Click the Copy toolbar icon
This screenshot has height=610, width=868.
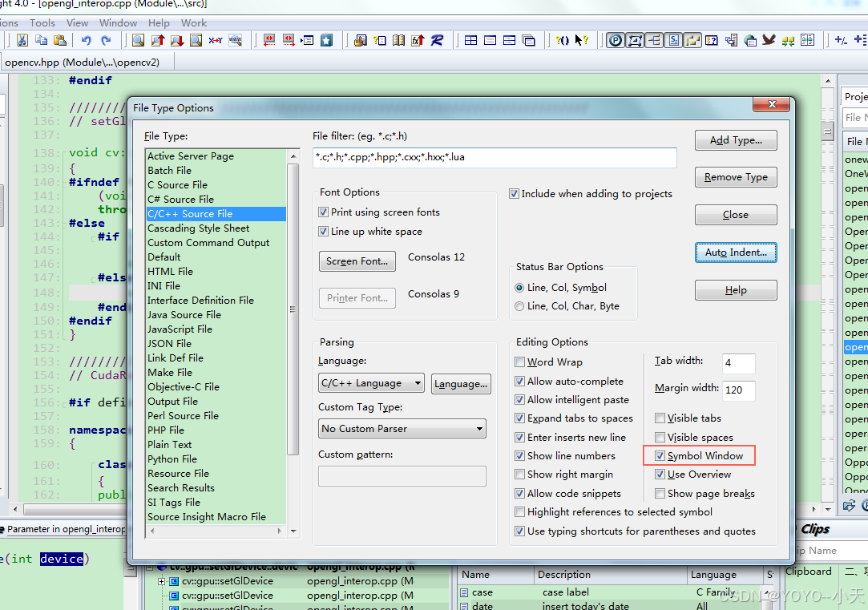pyautogui.click(x=42, y=40)
